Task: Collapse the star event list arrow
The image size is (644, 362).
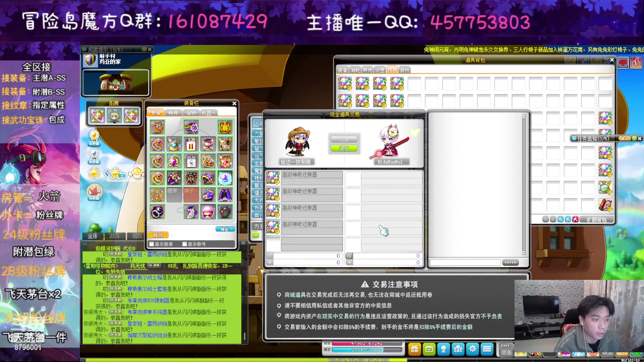Action: pyautogui.click(x=107, y=173)
